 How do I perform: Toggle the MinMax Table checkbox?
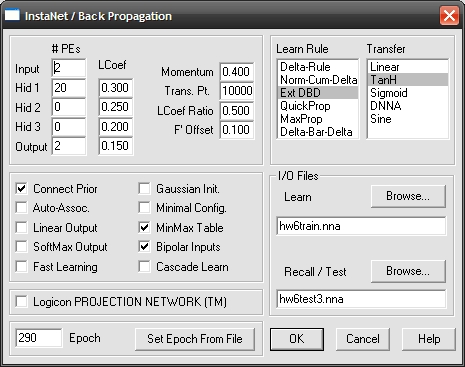point(144,228)
